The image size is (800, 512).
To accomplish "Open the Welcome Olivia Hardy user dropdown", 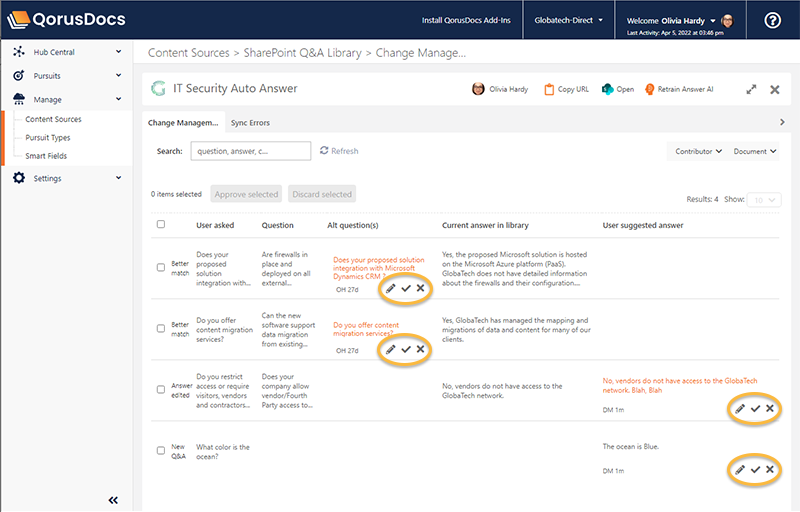I will (x=671, y=21).
